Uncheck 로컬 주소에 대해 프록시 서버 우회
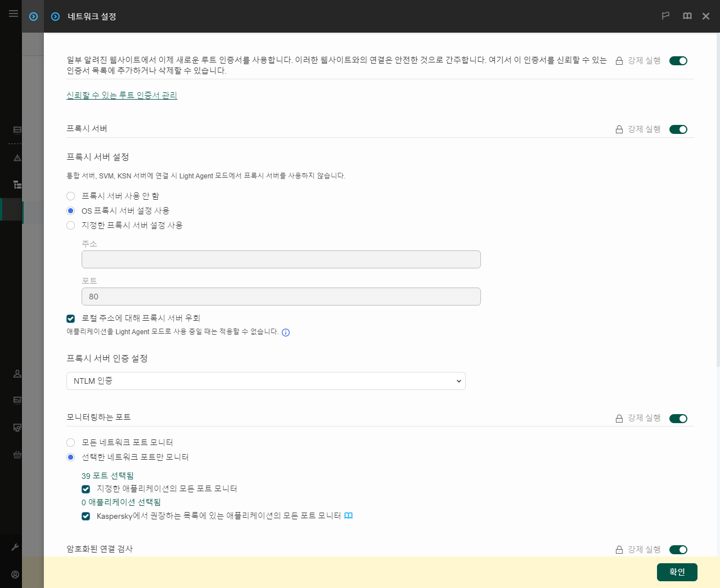This screenshot has height=588, width=720. pyautogui.click(x=70, y=318)
